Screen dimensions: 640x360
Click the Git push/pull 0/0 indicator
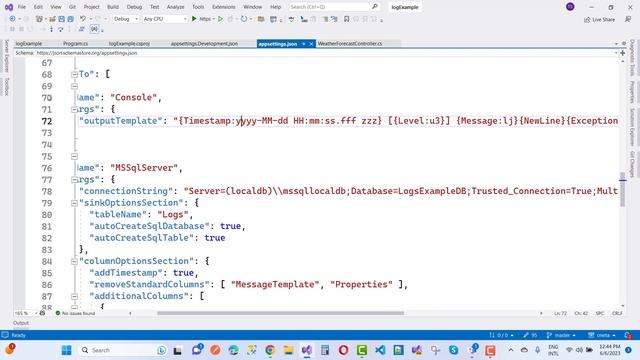pyautogui.click(x=501, y=335)
